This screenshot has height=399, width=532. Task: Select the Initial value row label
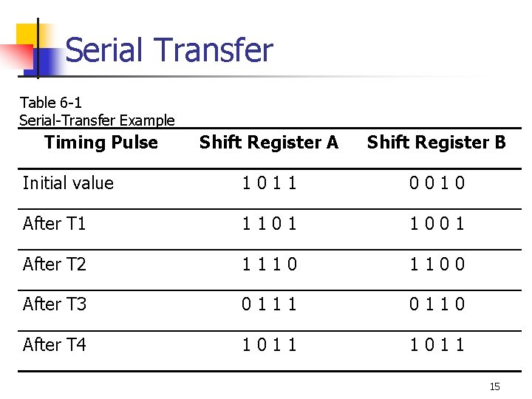point(68,183)
